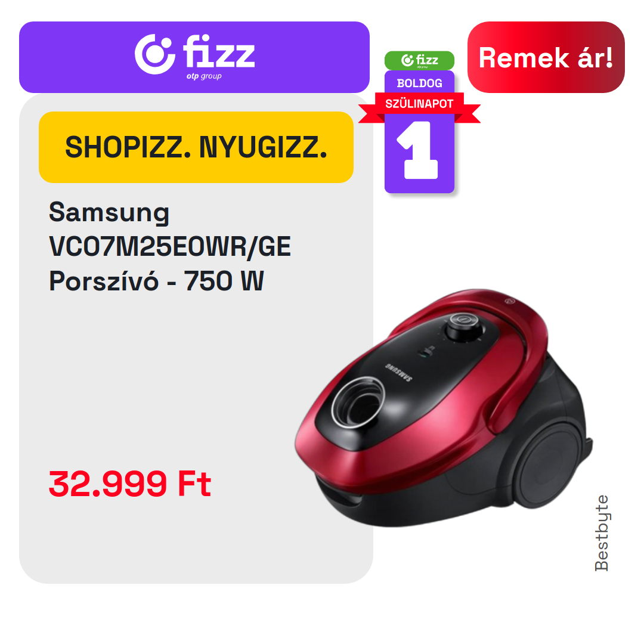Click the Bestbyte vertical seller label
Screen dimensions: 644x644
point(602,533)
